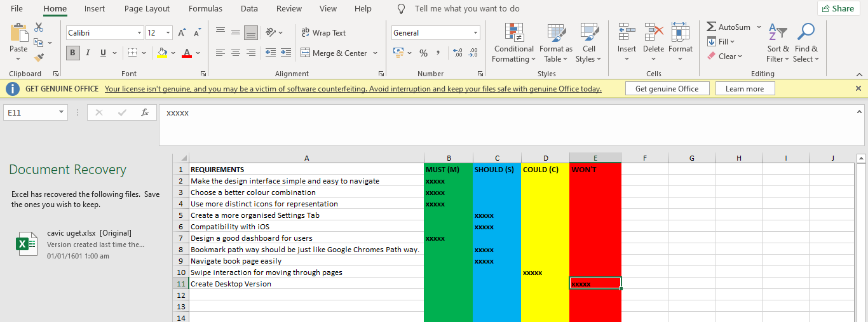Click the Learn more button
Screen dimensions: 868x322
pyautogui.click(x=745, y=89)
